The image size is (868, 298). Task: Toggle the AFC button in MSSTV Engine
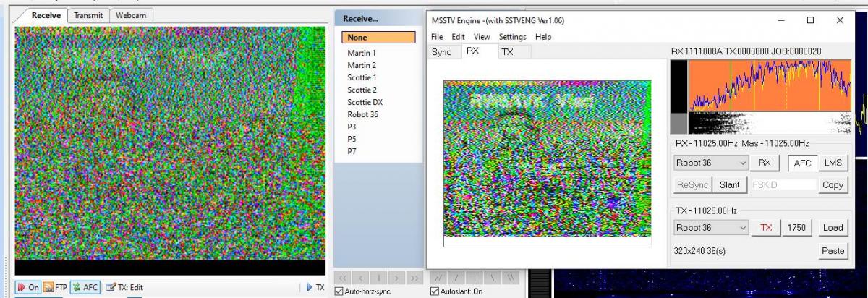802,163
